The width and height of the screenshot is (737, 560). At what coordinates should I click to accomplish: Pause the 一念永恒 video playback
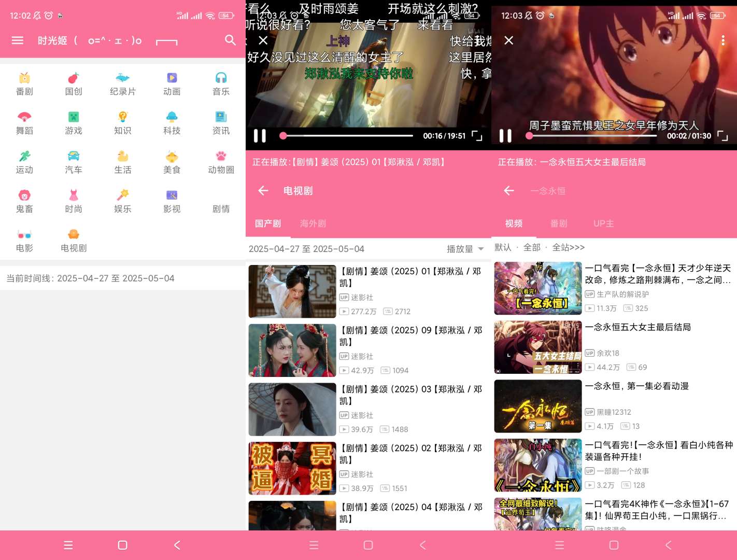click(x=505, y=136)
